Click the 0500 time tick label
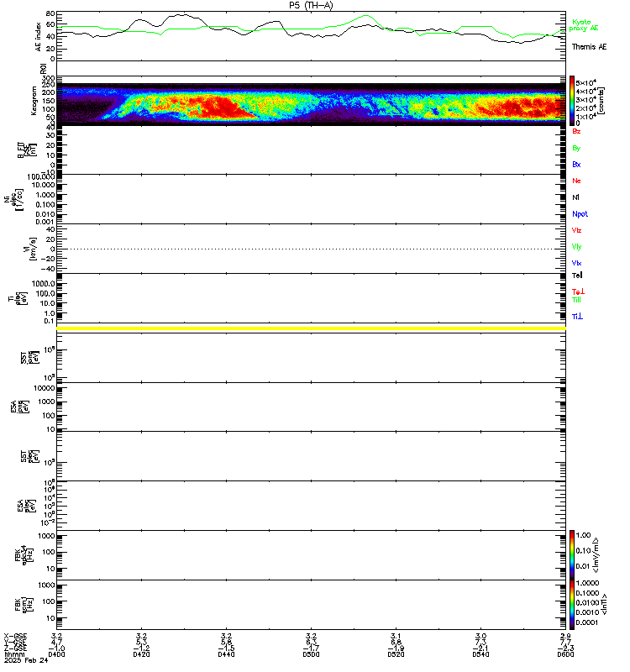The width and height of the screenshot is (630, 672). 311,654
